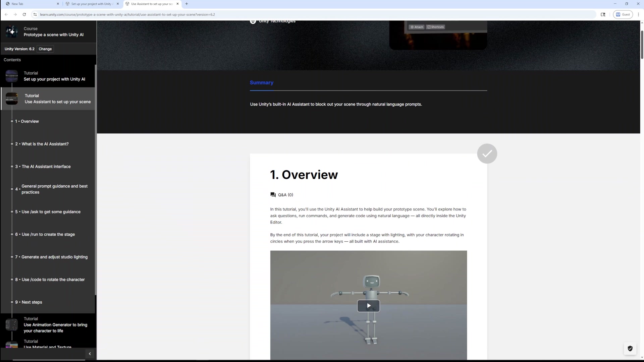Click the bullet marker for Overview

click(x=12, y=121)
